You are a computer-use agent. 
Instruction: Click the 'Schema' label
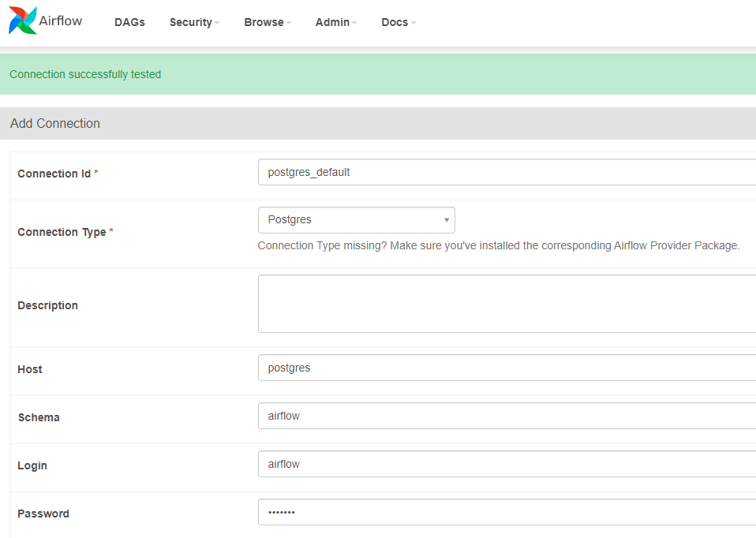[39, 417]
